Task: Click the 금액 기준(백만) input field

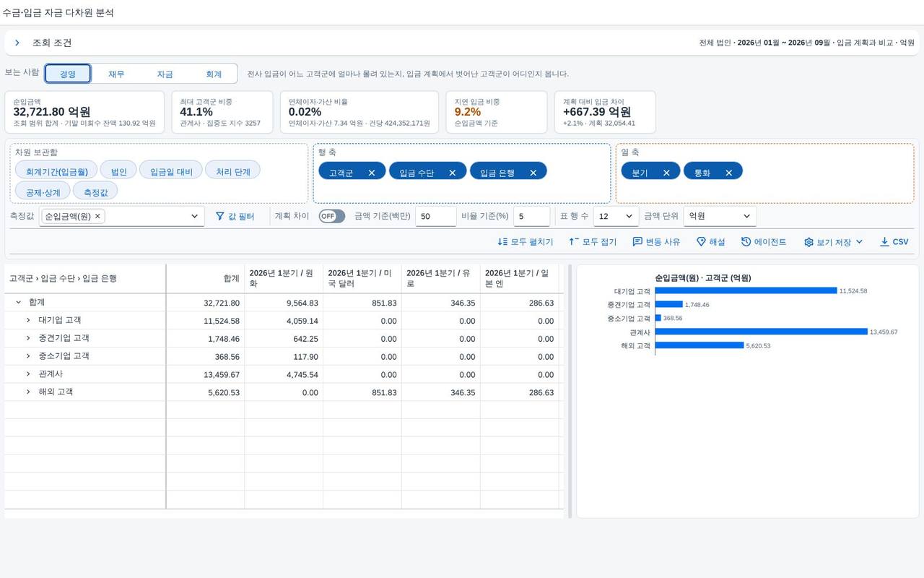Action: click(436, 216)
